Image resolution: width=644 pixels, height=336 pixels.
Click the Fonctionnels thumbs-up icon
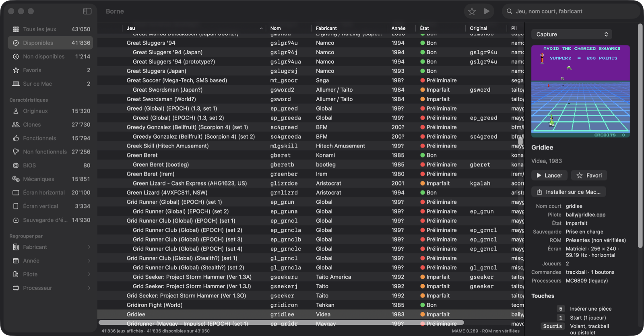tap(16, 138)
